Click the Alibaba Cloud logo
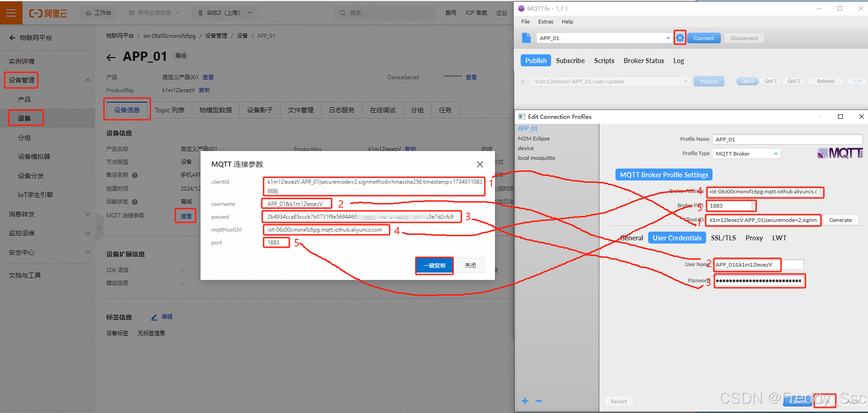The width and height of the screenshot is (868, 413). (x=48, y=13)
